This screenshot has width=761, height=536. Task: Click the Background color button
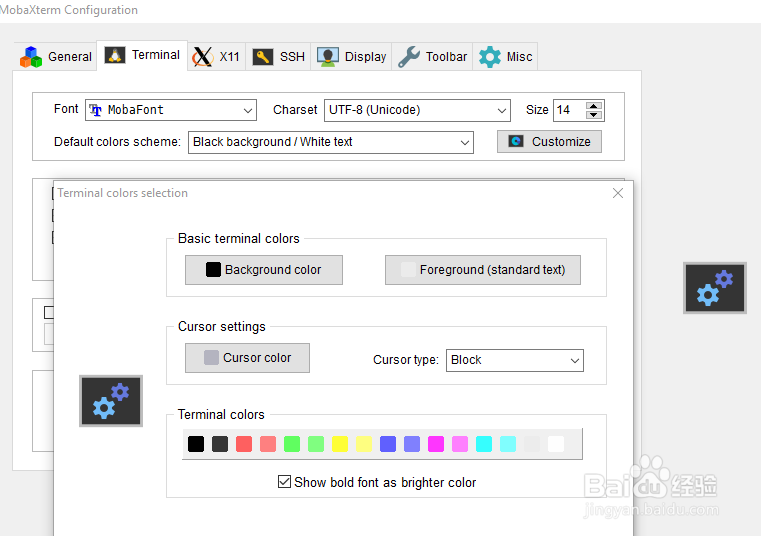point(263,270)
